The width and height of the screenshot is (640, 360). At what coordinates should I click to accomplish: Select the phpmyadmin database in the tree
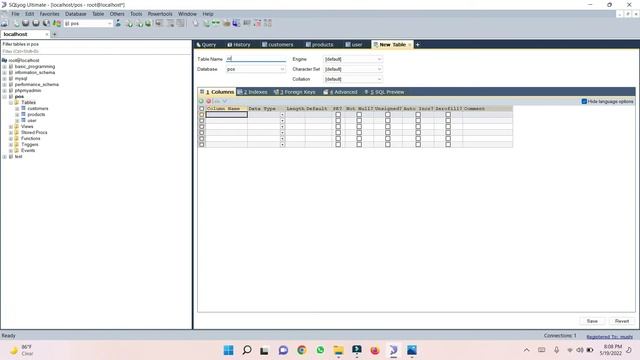pyautogui.click(x=28, y=91)
